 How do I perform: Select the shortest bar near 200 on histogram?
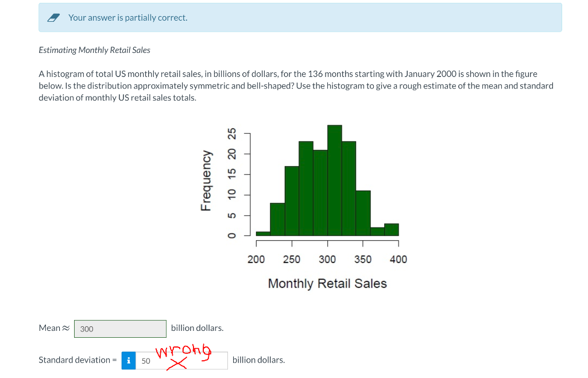[262, 232]
